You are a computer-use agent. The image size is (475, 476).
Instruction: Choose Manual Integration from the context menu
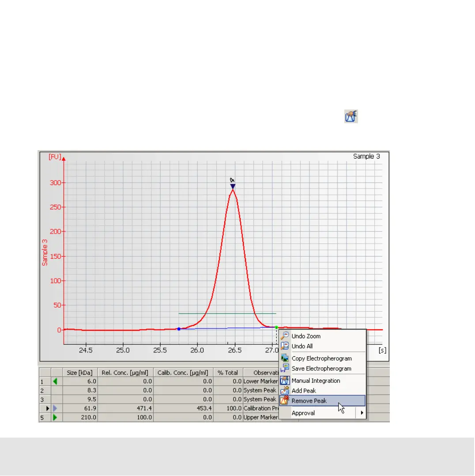(x=323, y=381)
